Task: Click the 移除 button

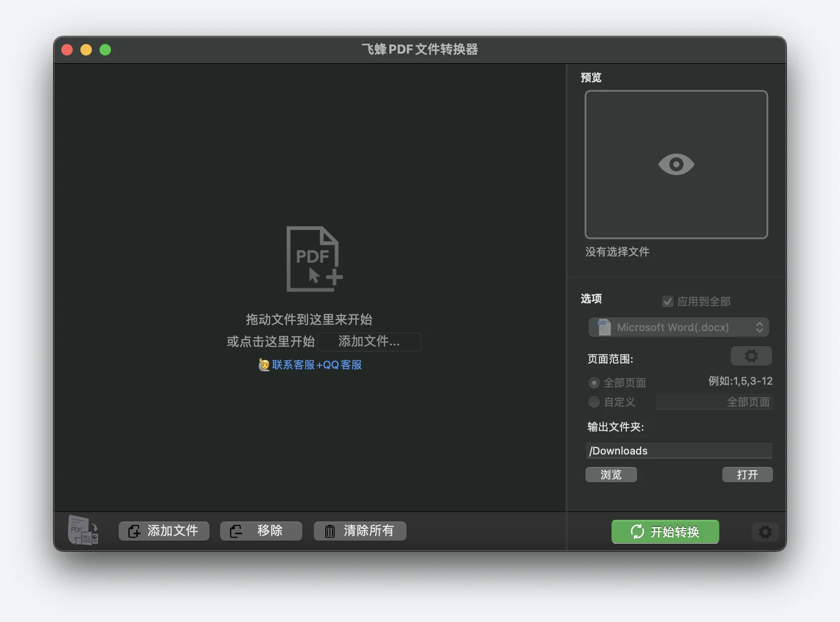Action: point(261,531)
